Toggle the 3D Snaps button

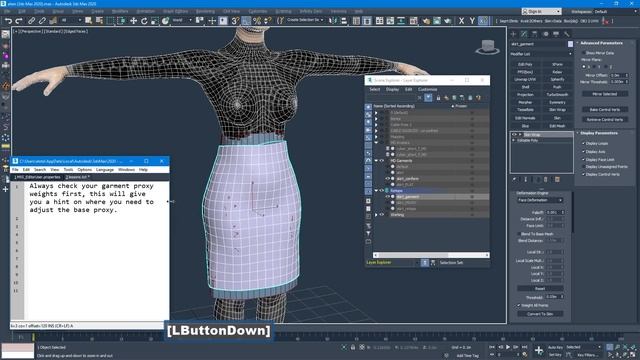click(235, 21)
